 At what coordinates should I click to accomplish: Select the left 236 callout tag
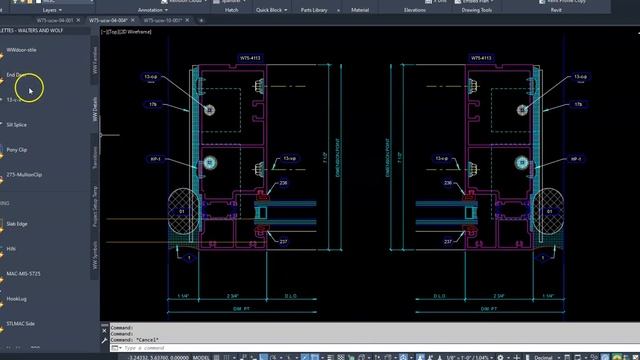tap(283, 183)
